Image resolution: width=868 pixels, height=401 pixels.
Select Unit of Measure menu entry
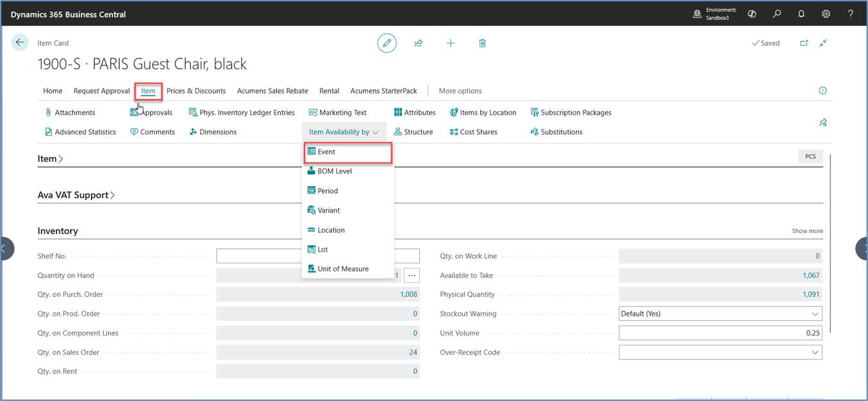(347, 269)
